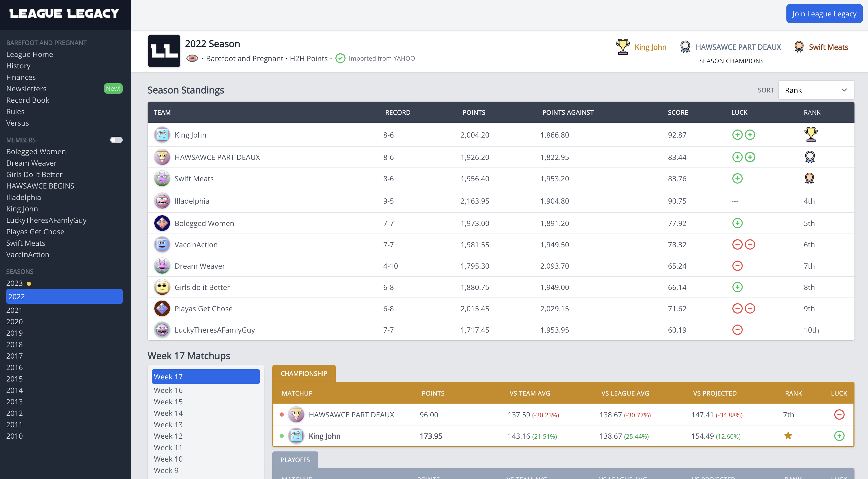This screenshot has height=479, width=868.
Task: Click the silver ribbon in HAWSAWCE PART DEAUX's rank
Action: pyautogui.click(x=810, y=157)
